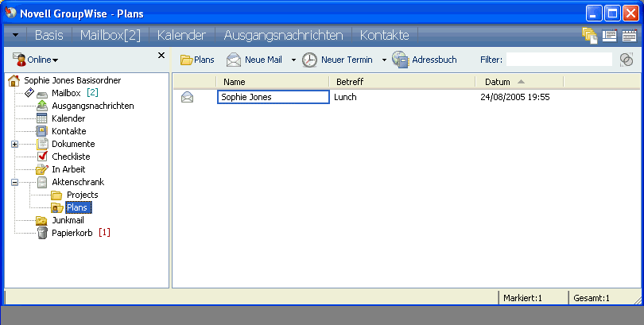Image resolution: width=644 pixels, height=325 pixels.
Task: Click the Sophie Jones Basisordner home icon
Action: [14, 80]
